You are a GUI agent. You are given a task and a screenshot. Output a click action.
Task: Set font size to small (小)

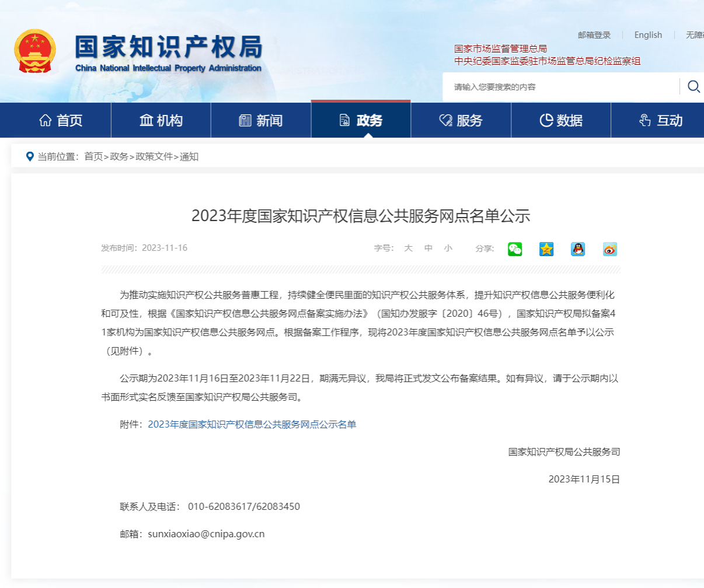pos(448,248)
